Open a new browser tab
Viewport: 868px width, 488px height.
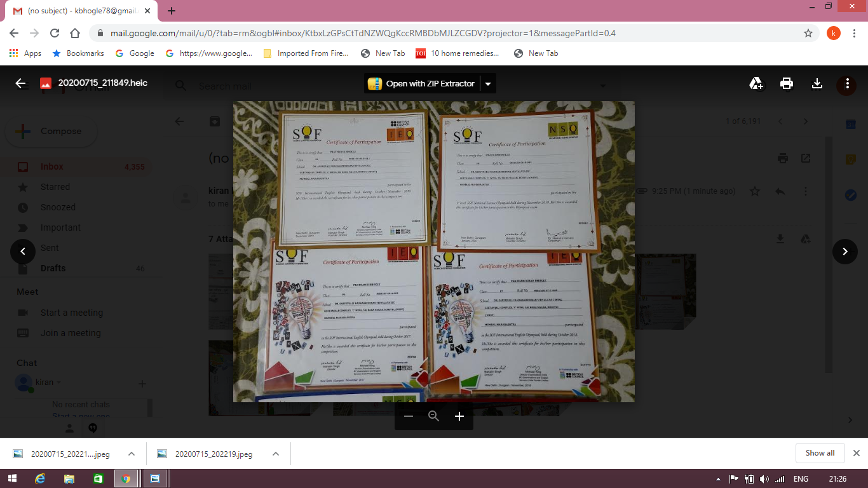[172, 11]
